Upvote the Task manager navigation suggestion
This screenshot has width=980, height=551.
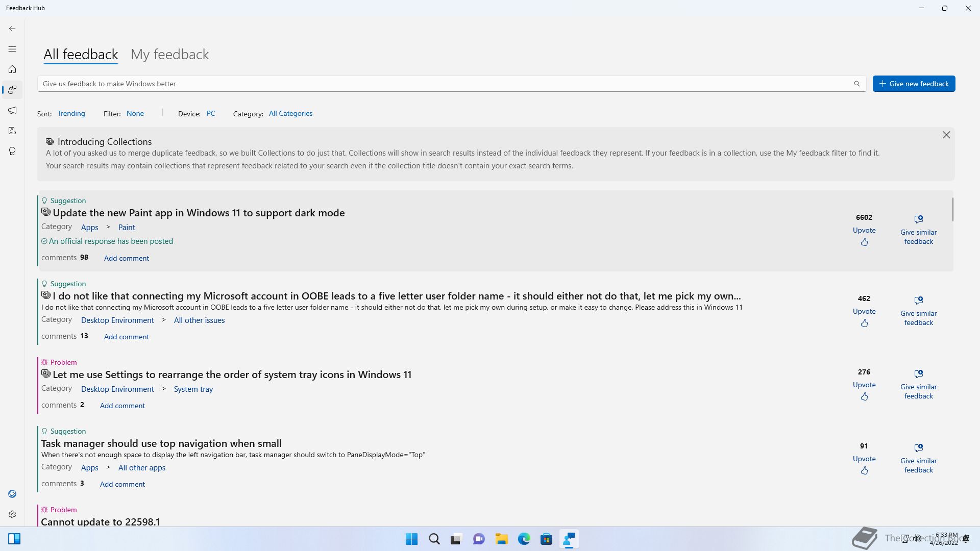864,465
